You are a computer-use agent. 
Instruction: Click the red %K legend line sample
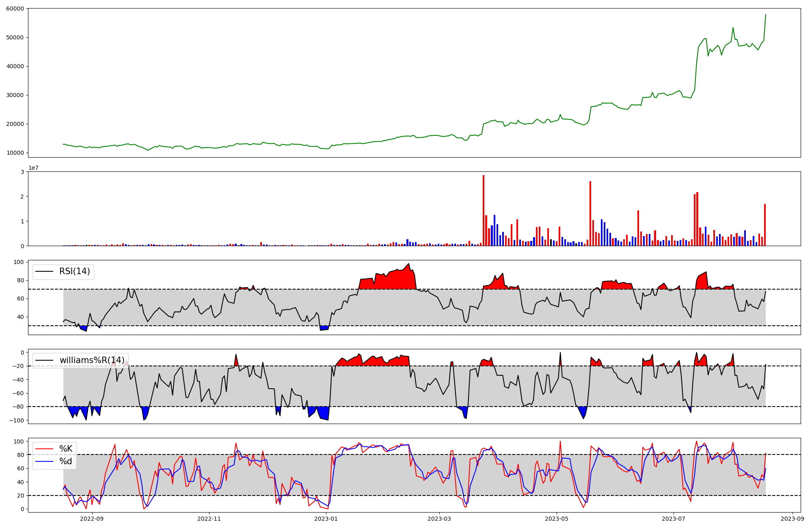tap(45, 449)
